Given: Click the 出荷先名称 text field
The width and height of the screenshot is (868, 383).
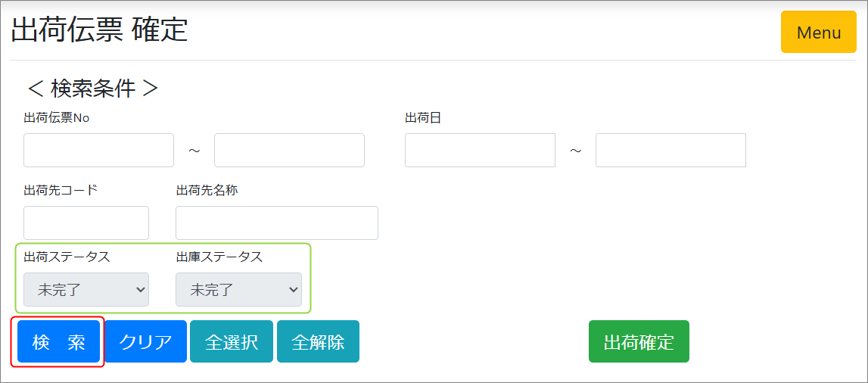Looking at the screenshot, I should click(x=276, y=223).
